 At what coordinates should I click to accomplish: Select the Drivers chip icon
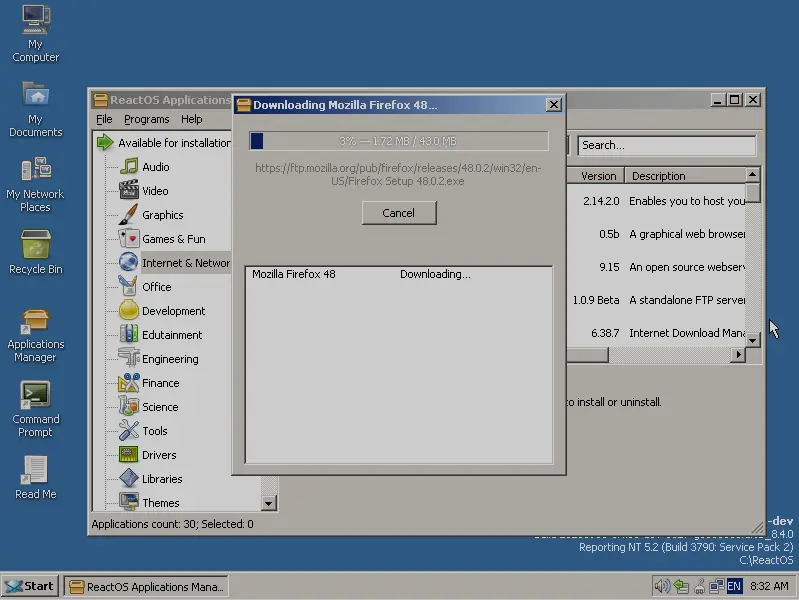(x=128, y=454)
